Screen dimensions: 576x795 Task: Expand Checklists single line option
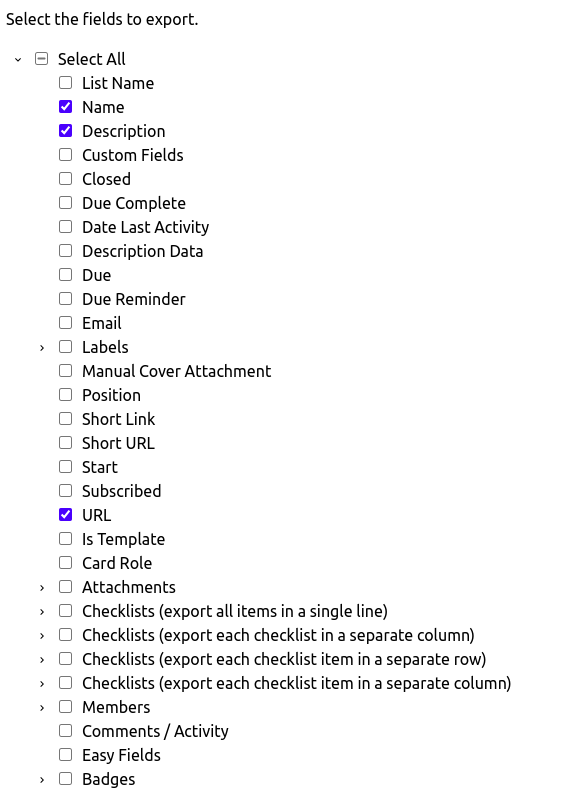(x=42, y=611)
